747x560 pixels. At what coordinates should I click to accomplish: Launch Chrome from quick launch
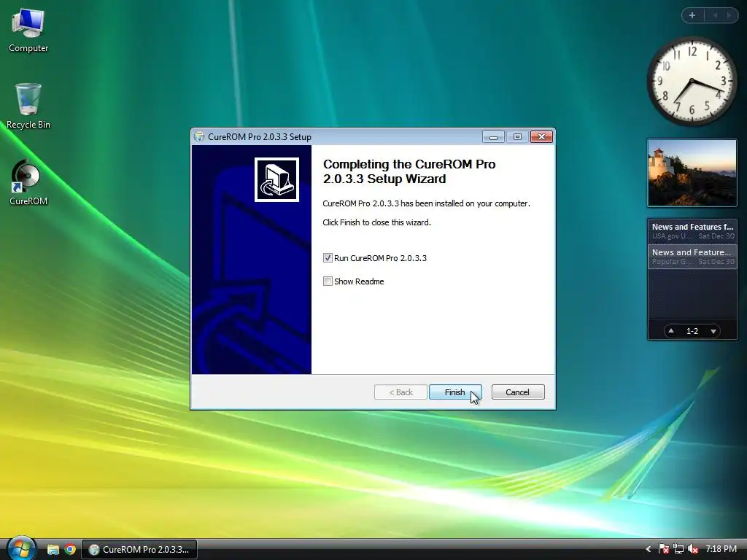coord(70,550)
